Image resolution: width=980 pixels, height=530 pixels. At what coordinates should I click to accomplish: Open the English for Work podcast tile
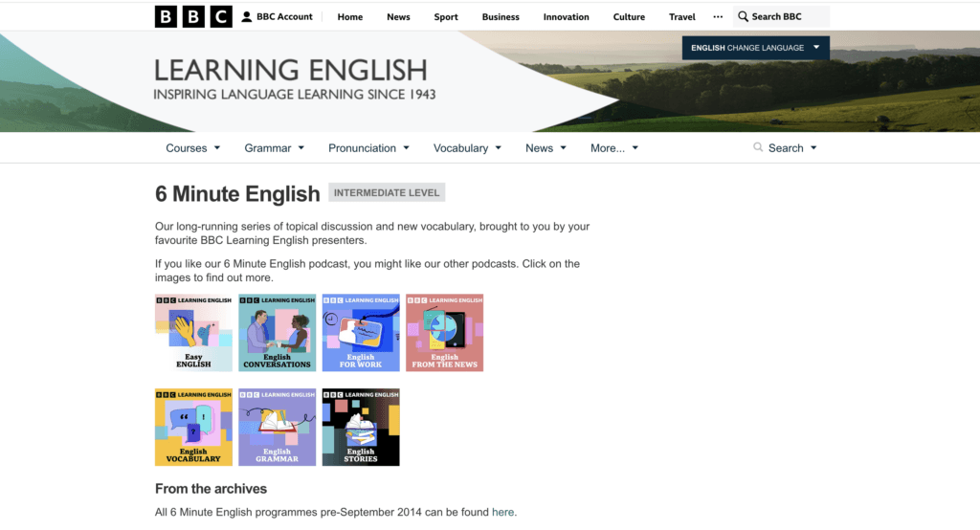361,333
